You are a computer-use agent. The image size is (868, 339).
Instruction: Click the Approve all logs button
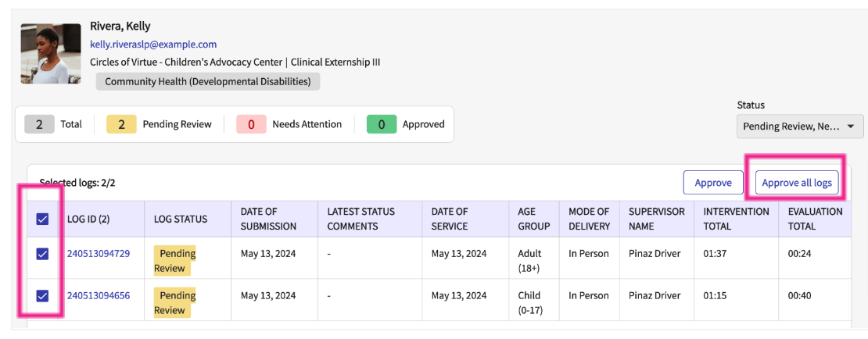point(797,183)
